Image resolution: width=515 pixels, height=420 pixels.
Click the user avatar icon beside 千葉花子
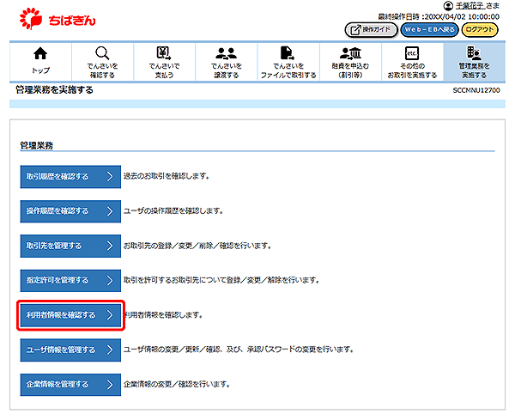[x=448, y=6]
